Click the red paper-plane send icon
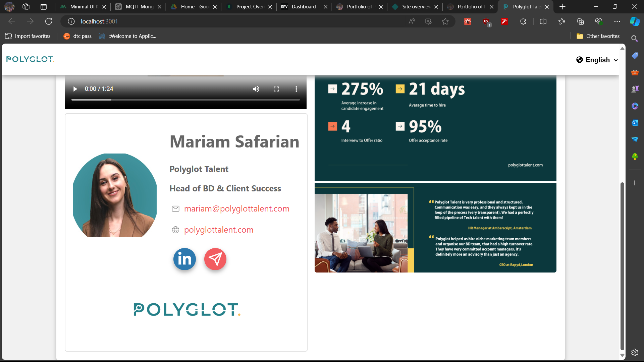The image size is (644, 362). point(215,259)
